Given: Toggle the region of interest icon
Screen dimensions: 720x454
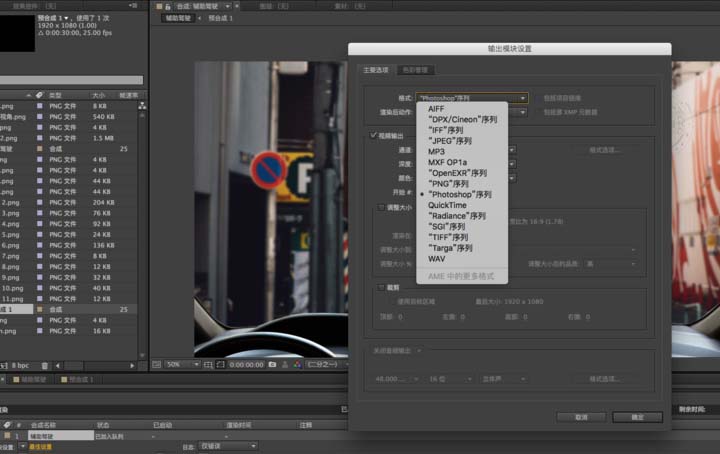Looking at the screenshot, I should (x=220, y=365).
